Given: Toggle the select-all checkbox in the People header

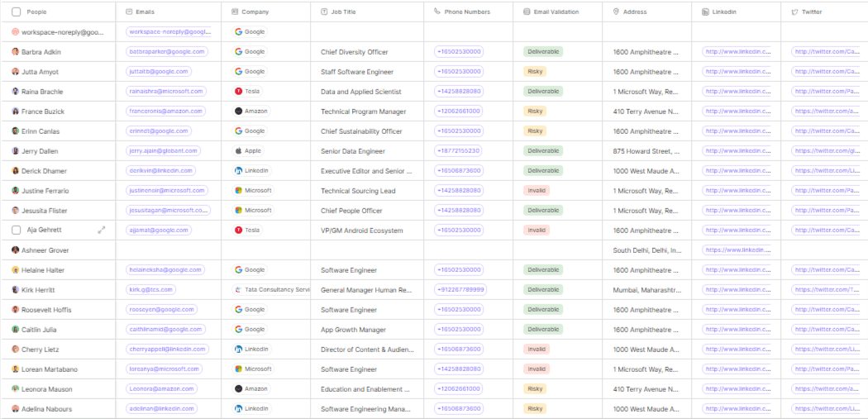Looking at the screenshot, I should point(16,12).
